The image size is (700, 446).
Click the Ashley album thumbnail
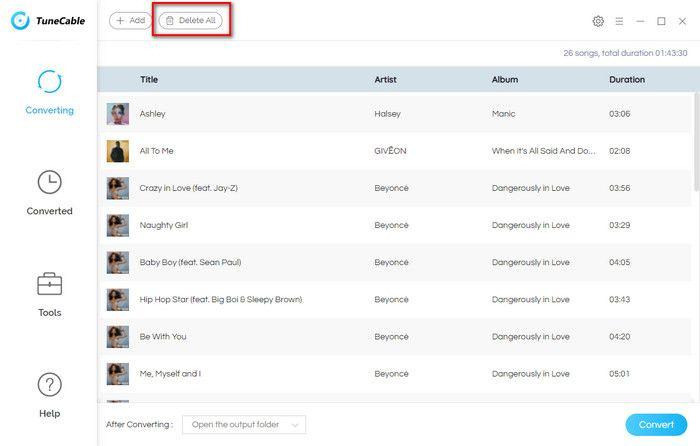118,114
